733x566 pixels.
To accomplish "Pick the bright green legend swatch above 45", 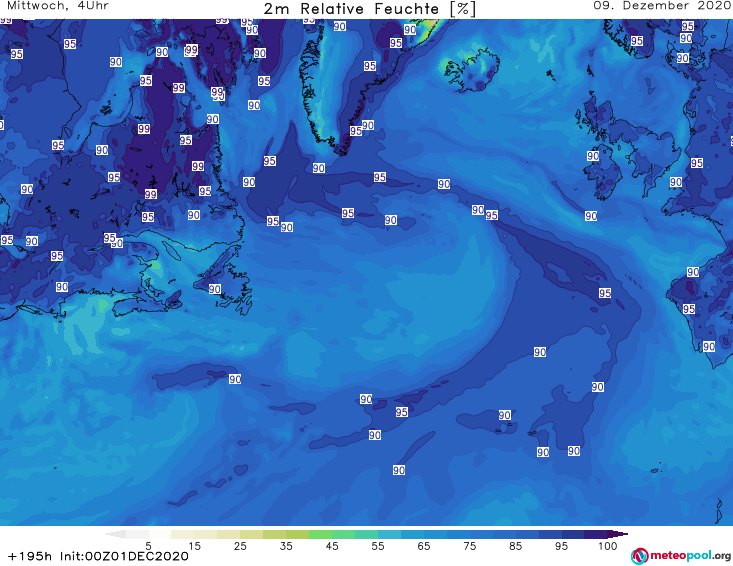I will (x=320, y=534).
